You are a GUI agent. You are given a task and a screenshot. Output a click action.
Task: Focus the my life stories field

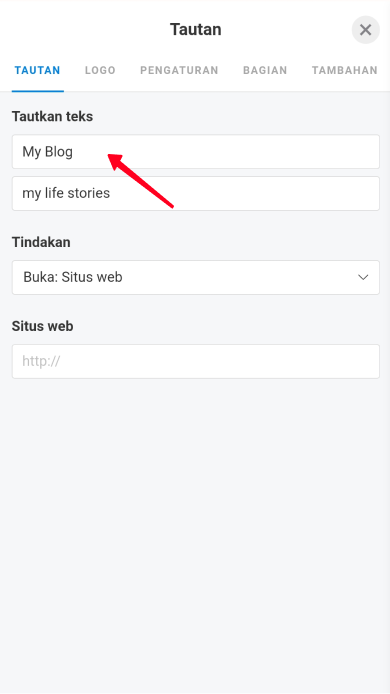click(x=196, y=193)
